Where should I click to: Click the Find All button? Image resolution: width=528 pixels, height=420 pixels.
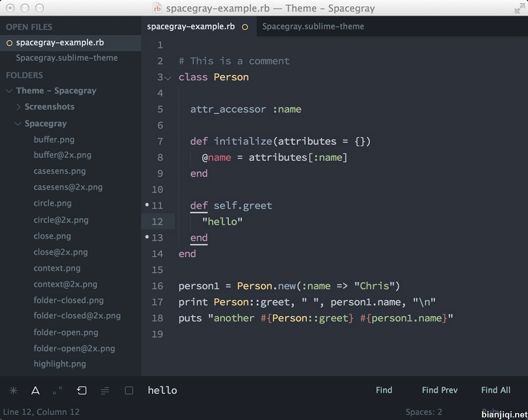tap(496, 390)
